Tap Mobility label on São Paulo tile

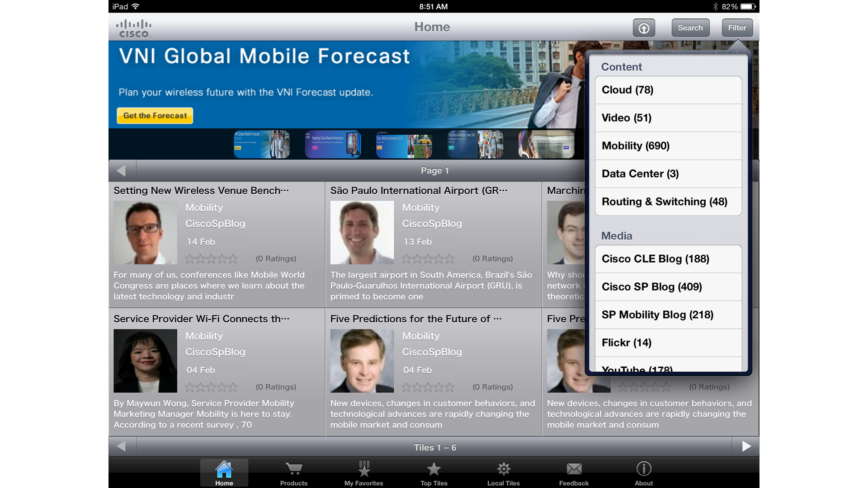(421, 208)
